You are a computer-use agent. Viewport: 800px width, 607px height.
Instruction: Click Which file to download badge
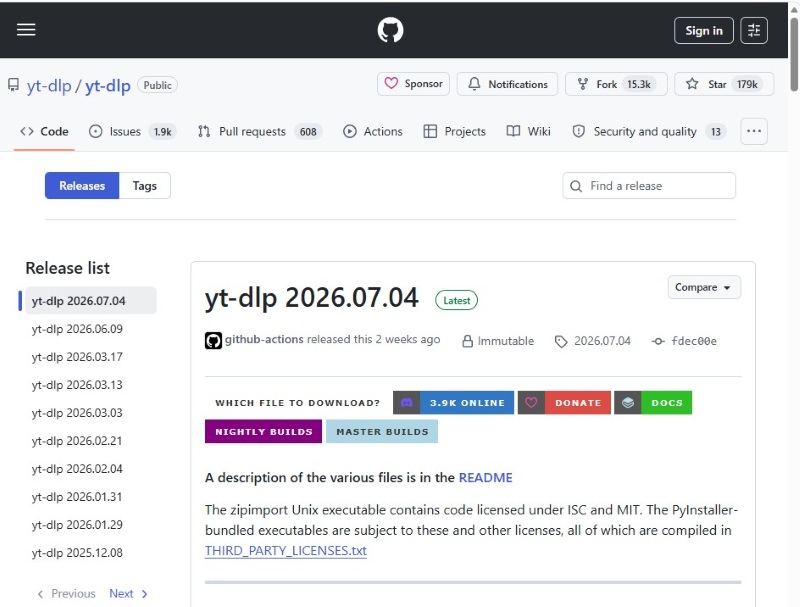297,403
